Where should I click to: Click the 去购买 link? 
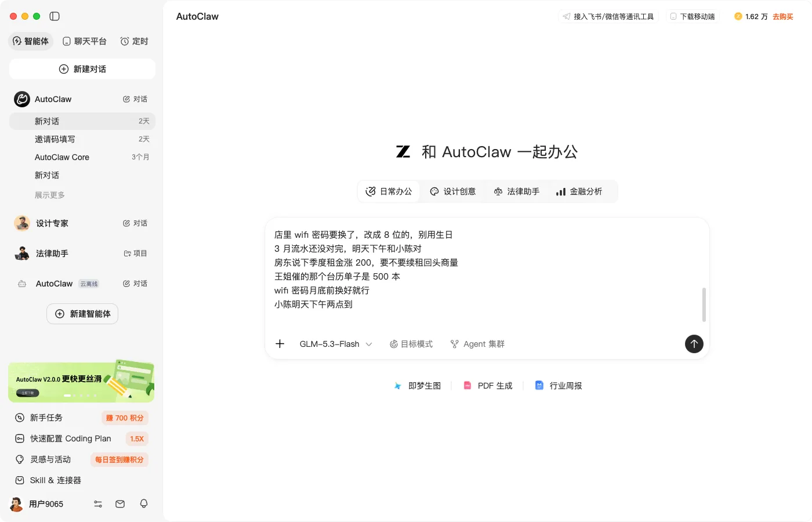tap(783, 16)
